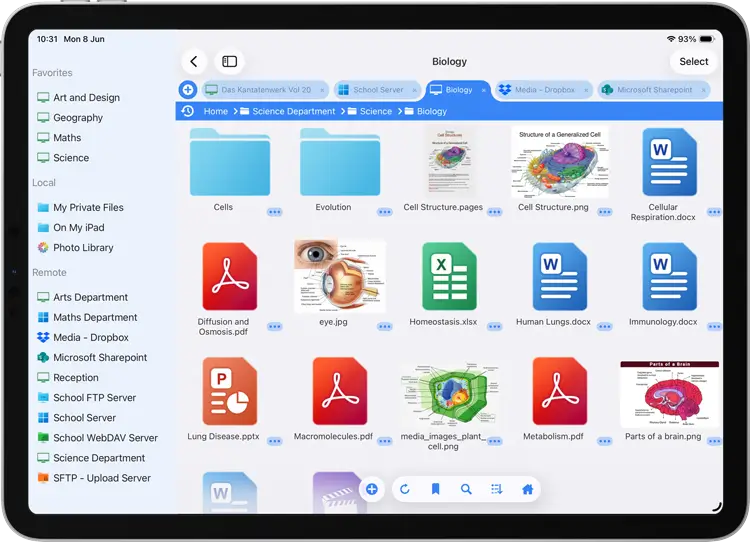Open Human Lungs.docx document
The image size is (750, 542).
point(560,277)
